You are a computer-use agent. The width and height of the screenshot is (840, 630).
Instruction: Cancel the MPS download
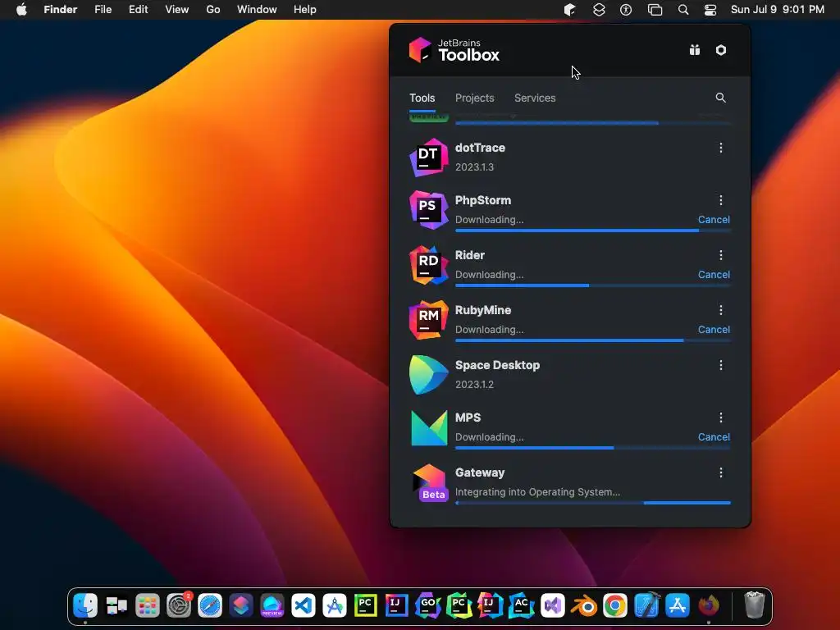click(x=714, y=437)
